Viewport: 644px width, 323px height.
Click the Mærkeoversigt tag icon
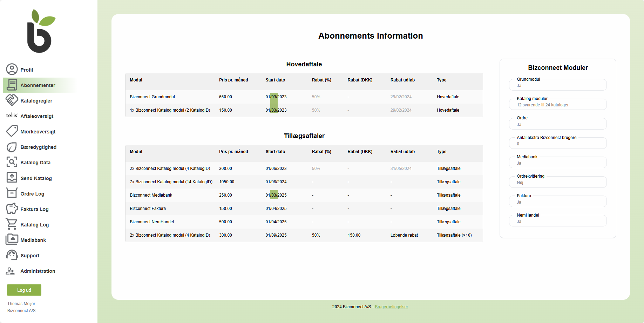(12, 131)
